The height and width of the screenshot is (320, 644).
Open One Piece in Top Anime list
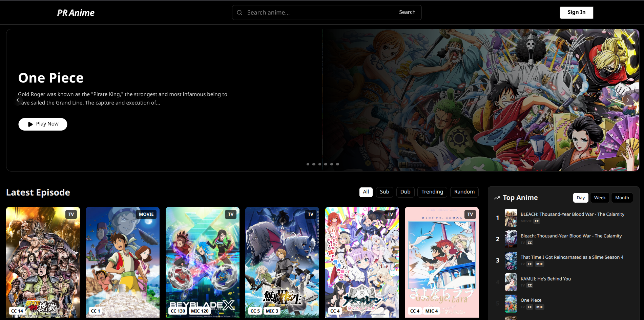(x=531, y=300)
